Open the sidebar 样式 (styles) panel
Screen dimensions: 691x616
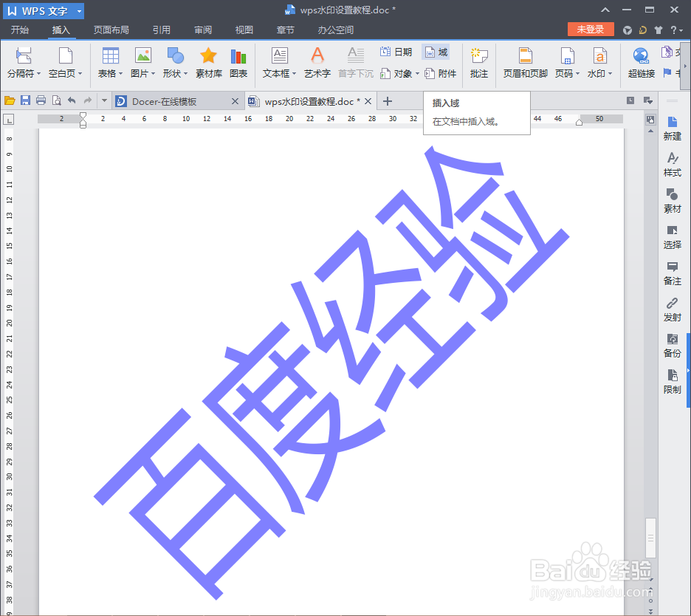(x=672, y=165)
